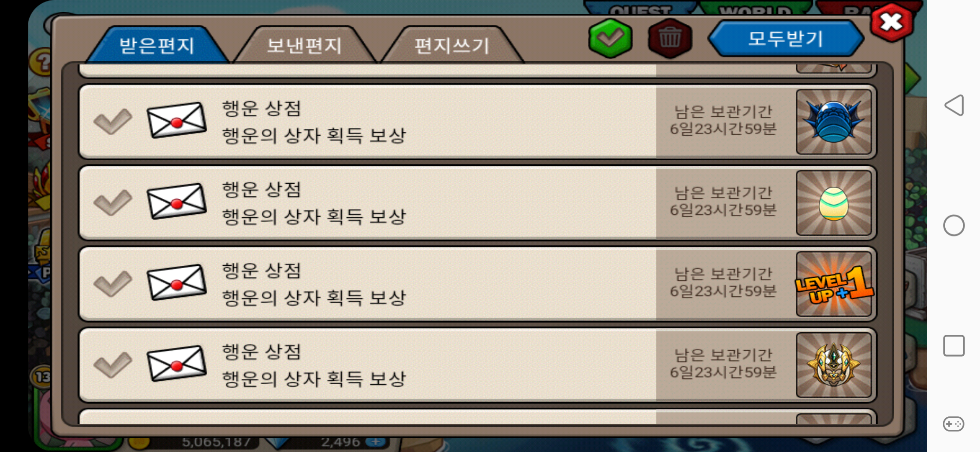This screenshot has width=980, height=452.
Task: Switch to the 보낸편지 tab
Action: tap(304, 45)
